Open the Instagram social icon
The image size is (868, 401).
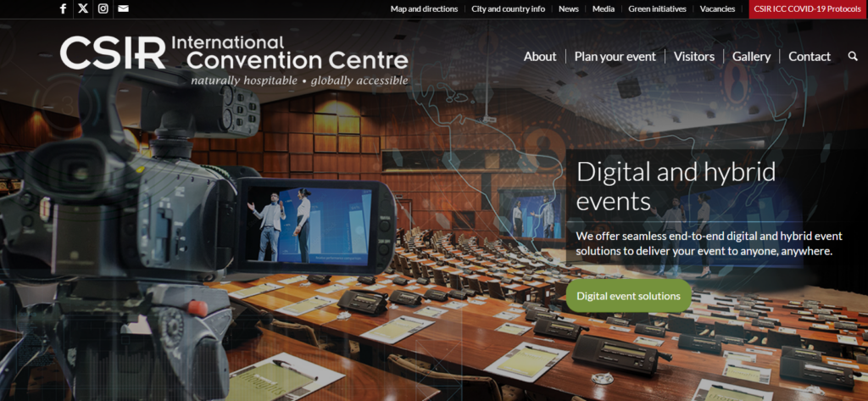coord(103,8)
